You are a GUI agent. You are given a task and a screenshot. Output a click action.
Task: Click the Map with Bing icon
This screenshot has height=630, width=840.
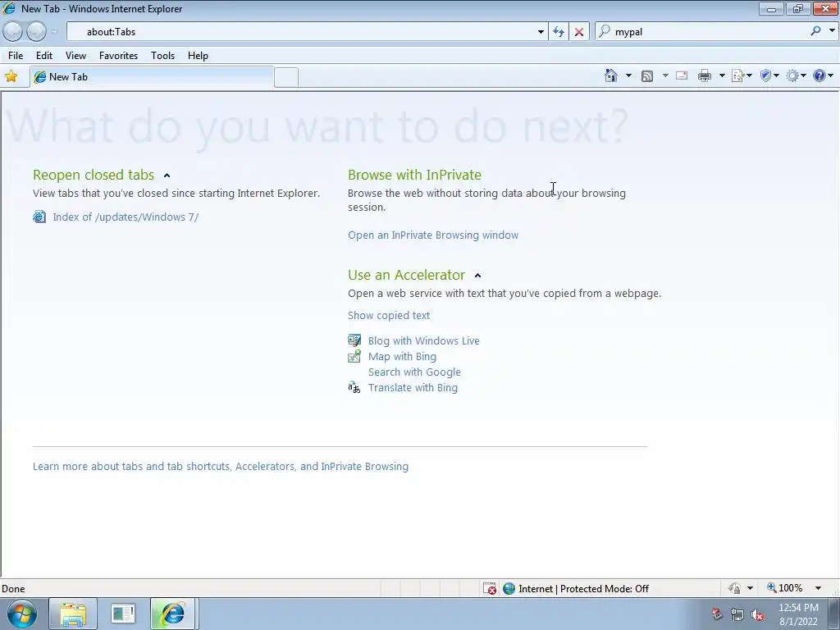(354, 356)
